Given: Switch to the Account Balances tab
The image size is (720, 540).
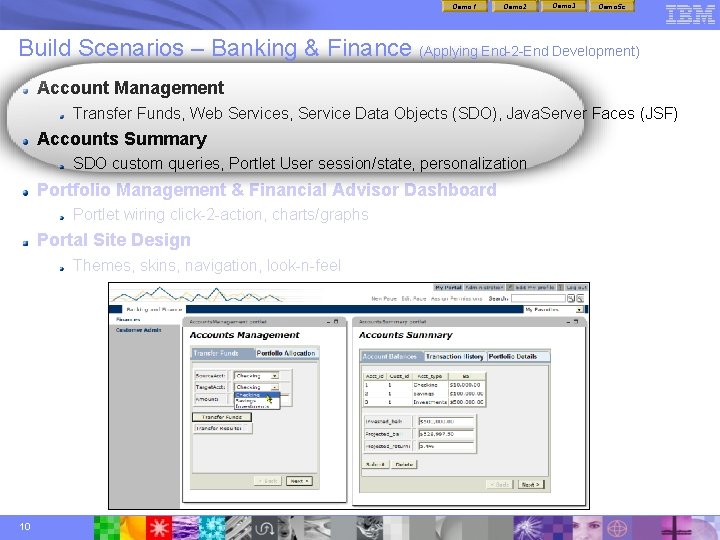Looking at the screenshot, I should pos(391,356).
